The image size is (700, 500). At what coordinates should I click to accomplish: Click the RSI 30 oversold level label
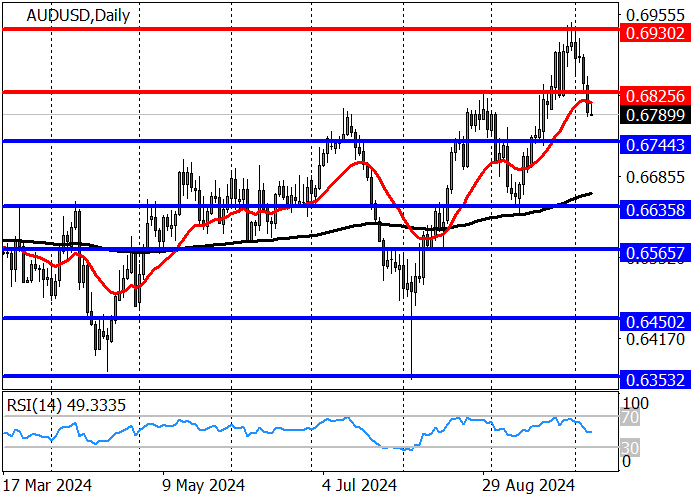tap(631, 448)
